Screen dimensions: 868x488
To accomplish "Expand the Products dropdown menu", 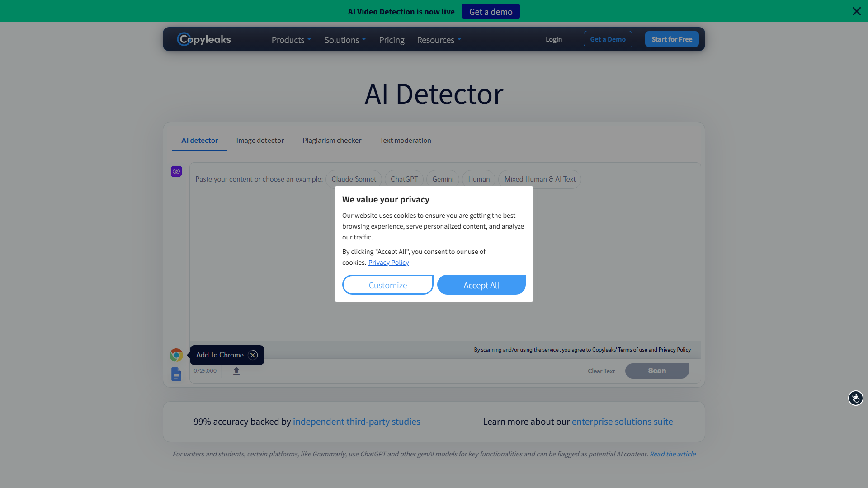I will coord(291,40).
